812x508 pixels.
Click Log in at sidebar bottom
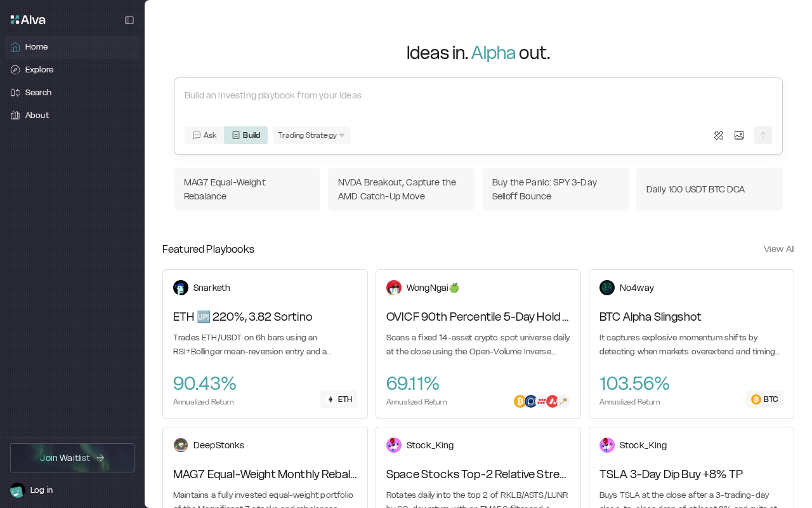(x=41, y=490)
